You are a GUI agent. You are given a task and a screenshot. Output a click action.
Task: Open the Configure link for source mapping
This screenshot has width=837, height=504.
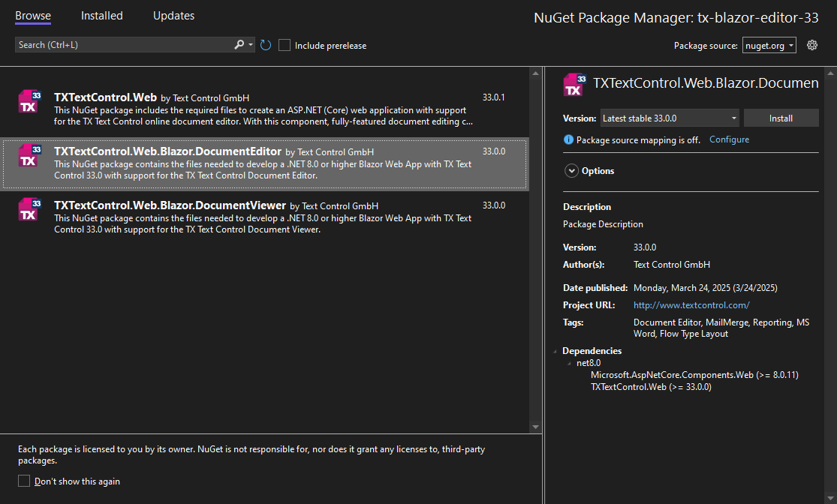(729, 139)
